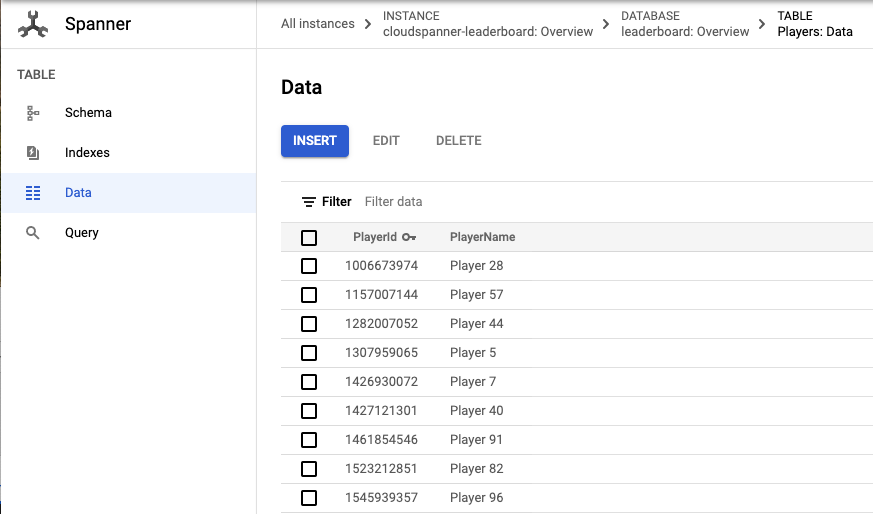The width and height of the screenshot is (873, 514).
Task: Click the key icon beside PlayerId
Action: click(409, 237)
